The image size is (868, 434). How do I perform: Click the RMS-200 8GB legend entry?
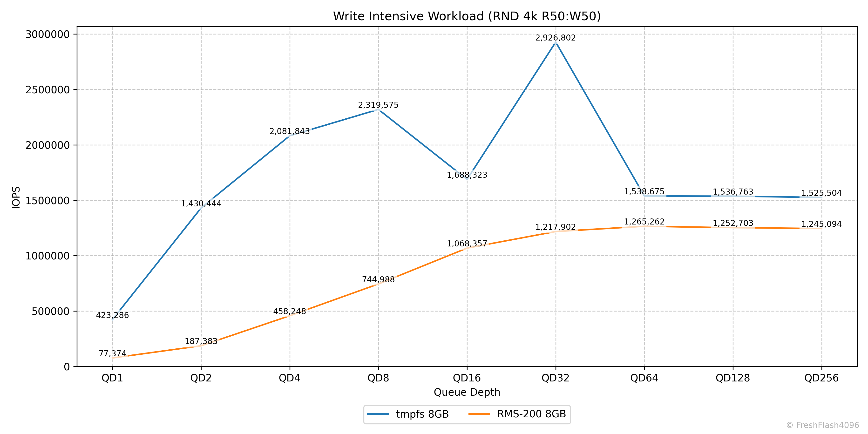coord(531,414)
